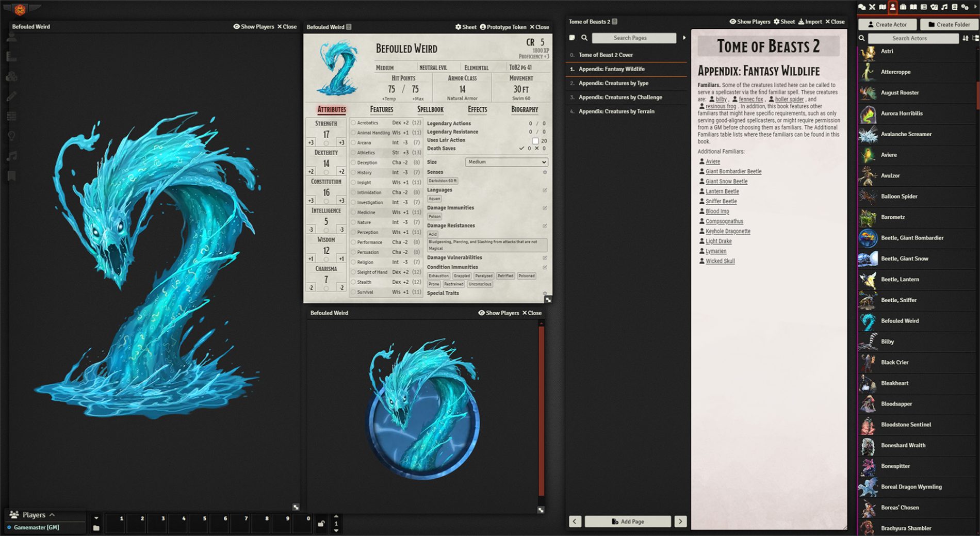Switch to the Biography tab

(525, 109)
